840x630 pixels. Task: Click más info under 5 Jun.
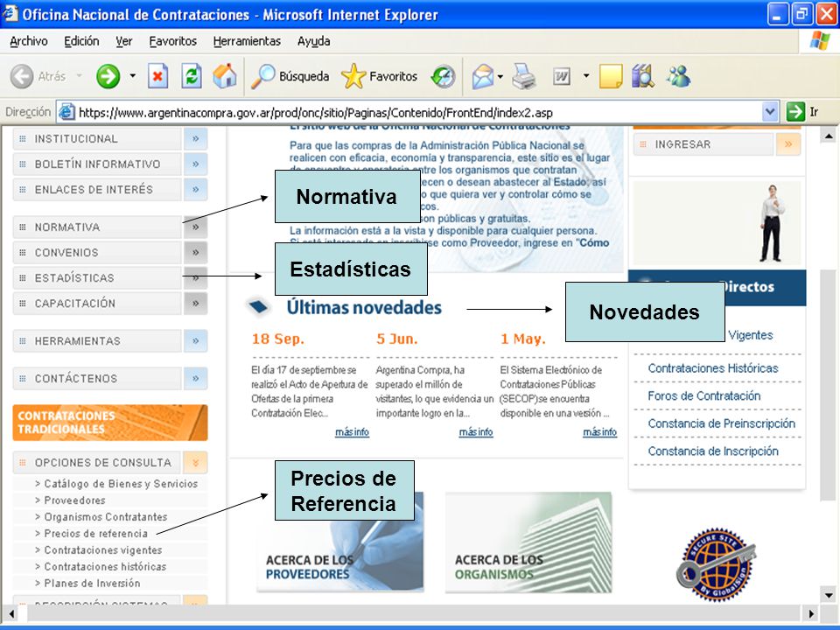pyautogui.click(x=476, y=431)
